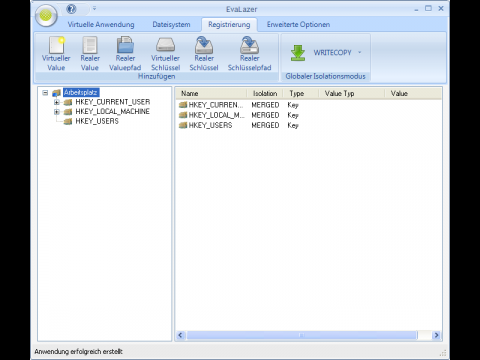Screen dimensions: 480x360
Task: Select HKEY_LOCAL_M... row in list
Action: [x=309, y=115]
